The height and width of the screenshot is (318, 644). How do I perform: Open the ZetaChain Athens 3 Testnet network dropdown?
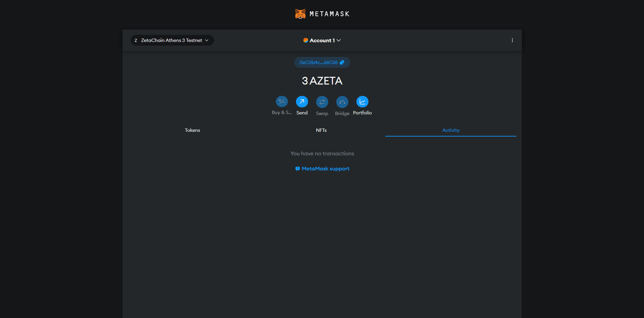click(x=172, y=40)
